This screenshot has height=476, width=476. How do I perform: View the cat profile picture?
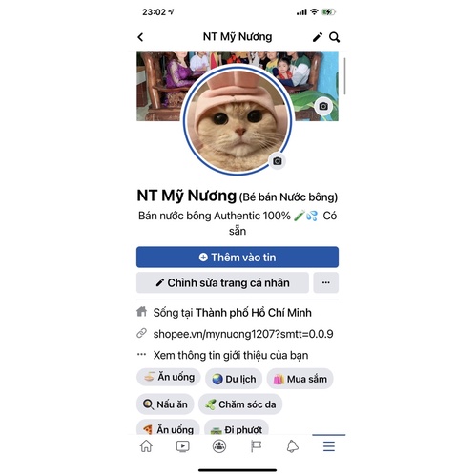[238, 120]
